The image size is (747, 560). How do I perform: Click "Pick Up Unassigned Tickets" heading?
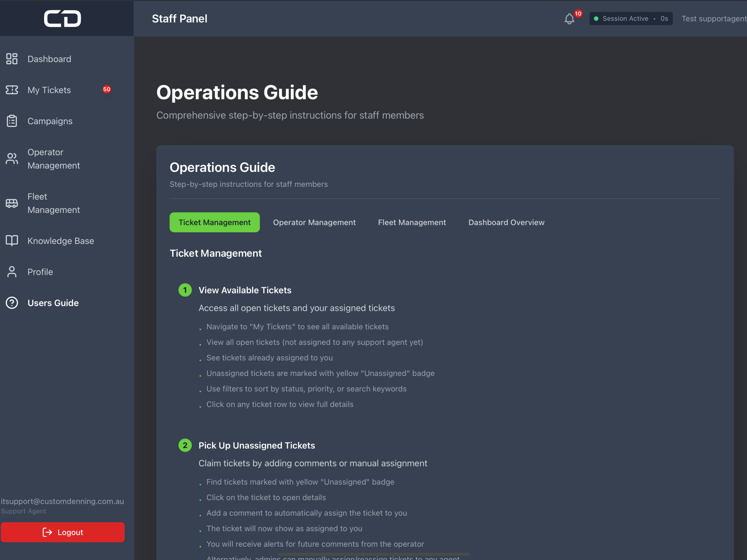coord(257,445)
